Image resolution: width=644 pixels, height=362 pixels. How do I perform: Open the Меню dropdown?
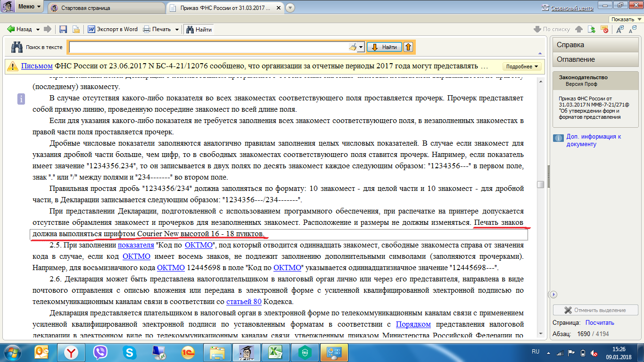coord(30,7)
